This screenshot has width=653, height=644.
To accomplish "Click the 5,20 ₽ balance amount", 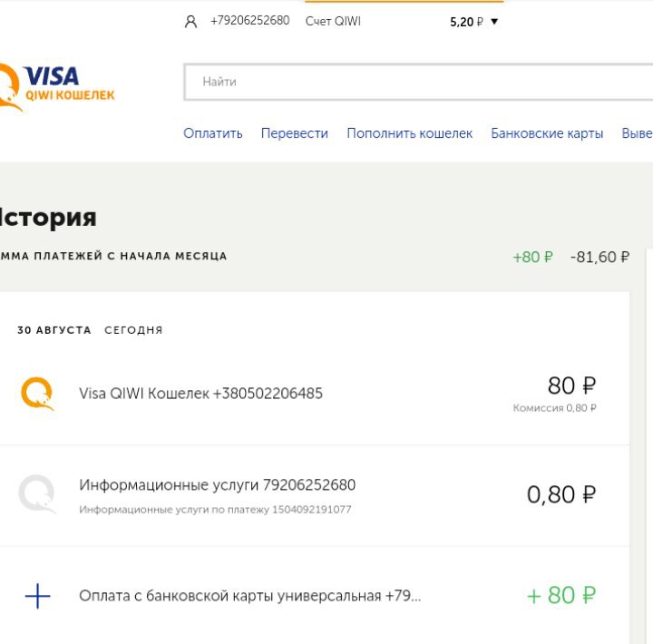I will 466,22.
